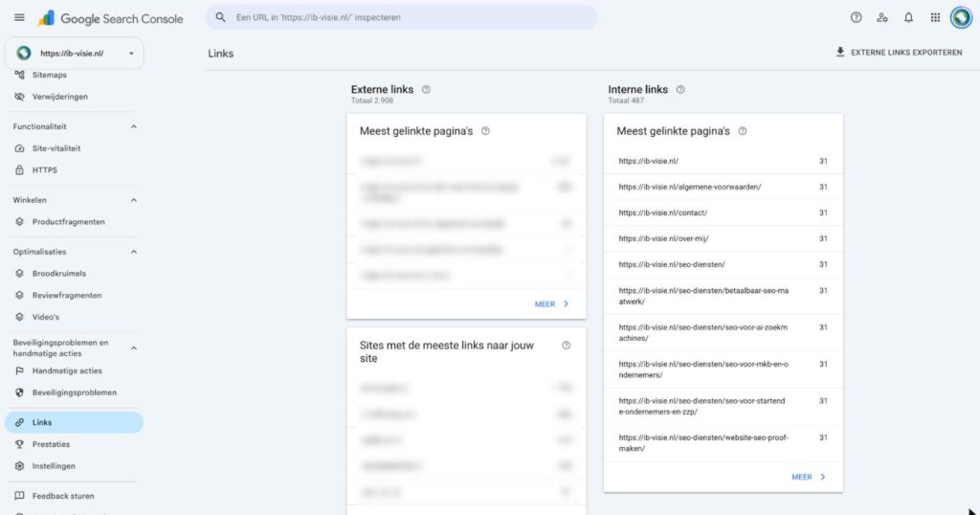Show help for external Meest gelinkte pagina's
The image size is (980, 515).
pyautogui.click(x=485, y=131)
